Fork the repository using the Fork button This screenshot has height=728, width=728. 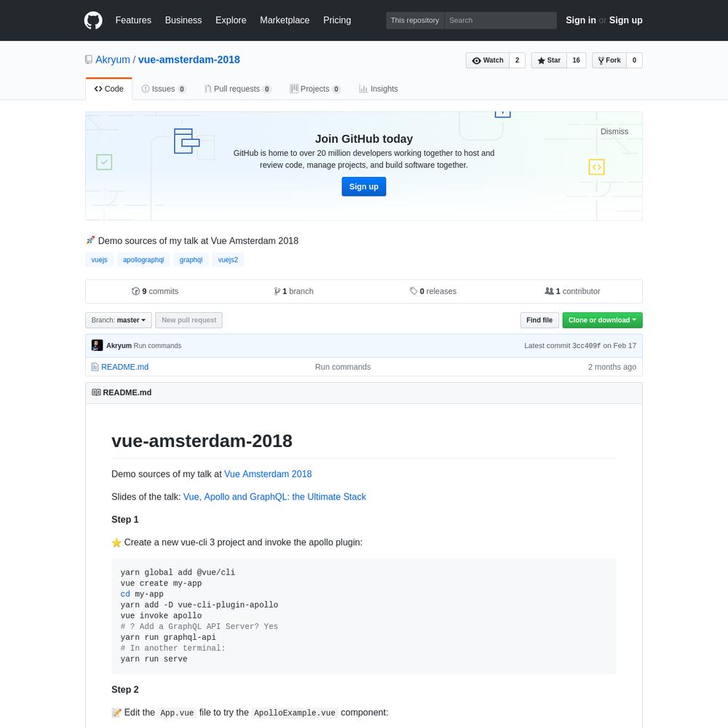coord(609,60)
